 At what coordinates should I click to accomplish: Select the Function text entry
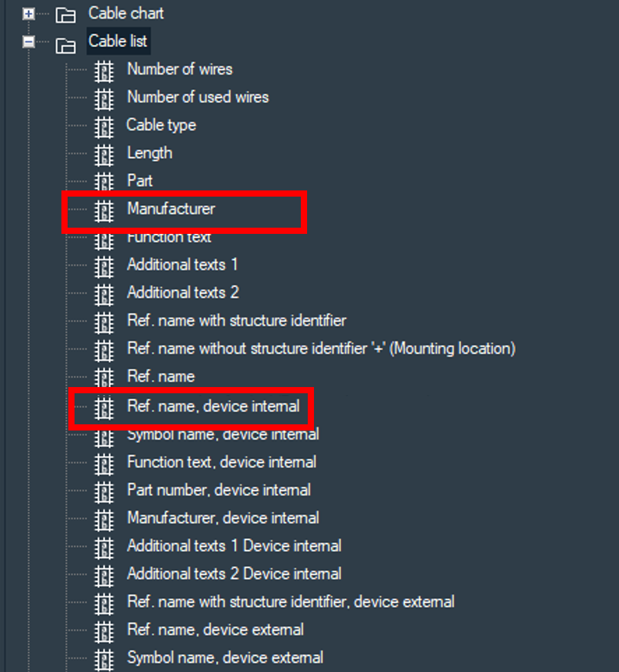[x=169, y=237]
